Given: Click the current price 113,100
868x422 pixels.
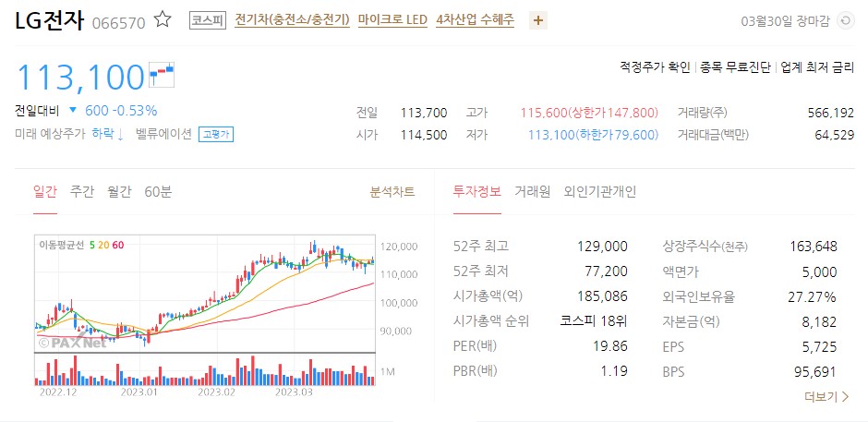Looking at the screenshot, I should point(81,77).
